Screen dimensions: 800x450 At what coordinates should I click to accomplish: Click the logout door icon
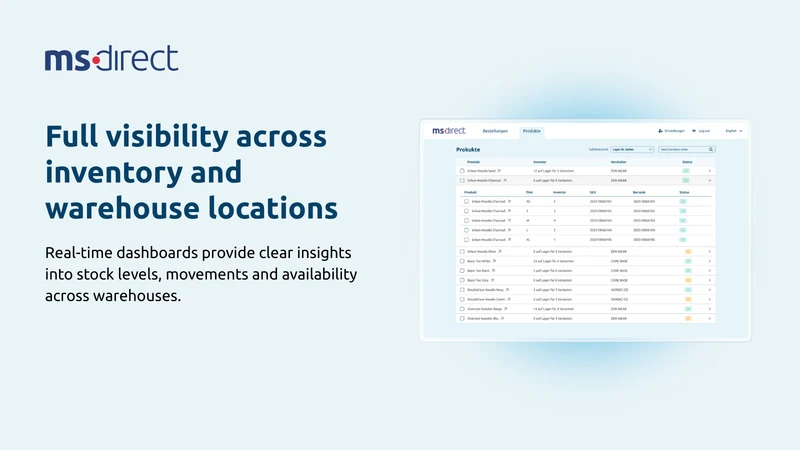(x=694, y=131)
